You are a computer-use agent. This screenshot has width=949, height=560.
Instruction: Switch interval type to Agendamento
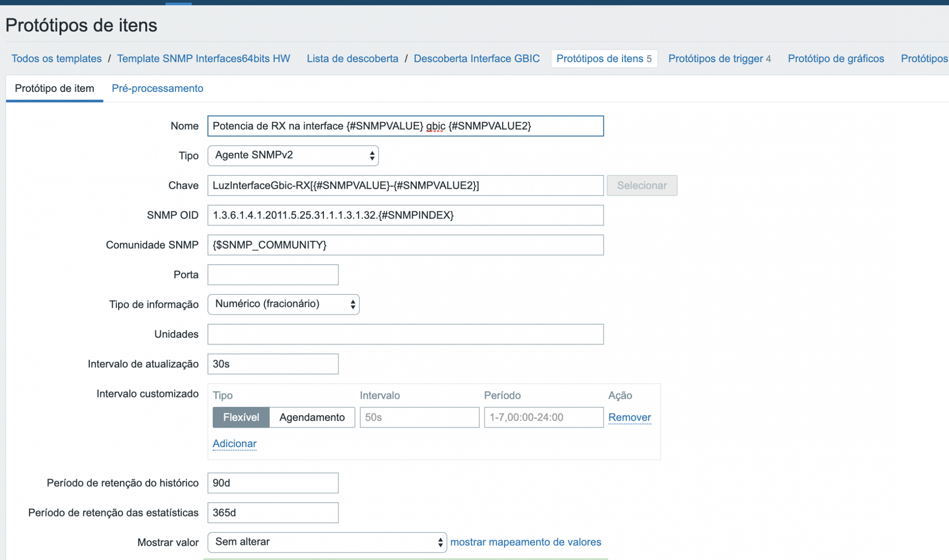[312, 417]
